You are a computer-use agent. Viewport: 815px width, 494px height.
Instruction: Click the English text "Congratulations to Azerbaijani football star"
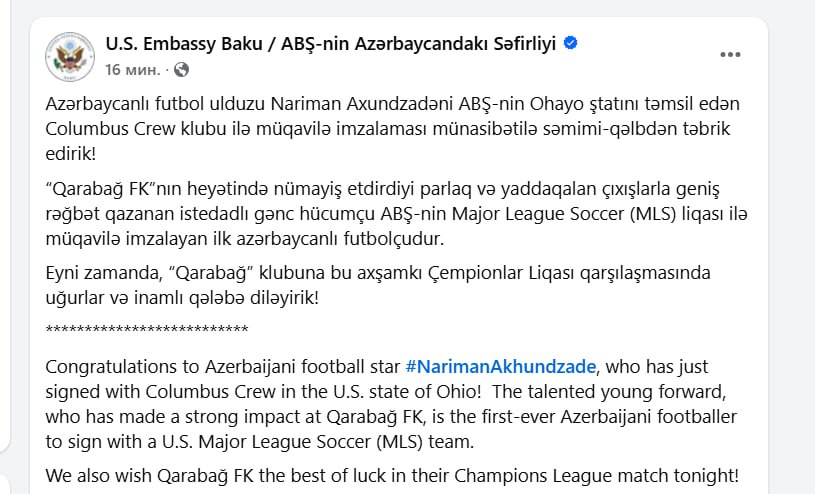pyautogui.click(x=224, y=367)
